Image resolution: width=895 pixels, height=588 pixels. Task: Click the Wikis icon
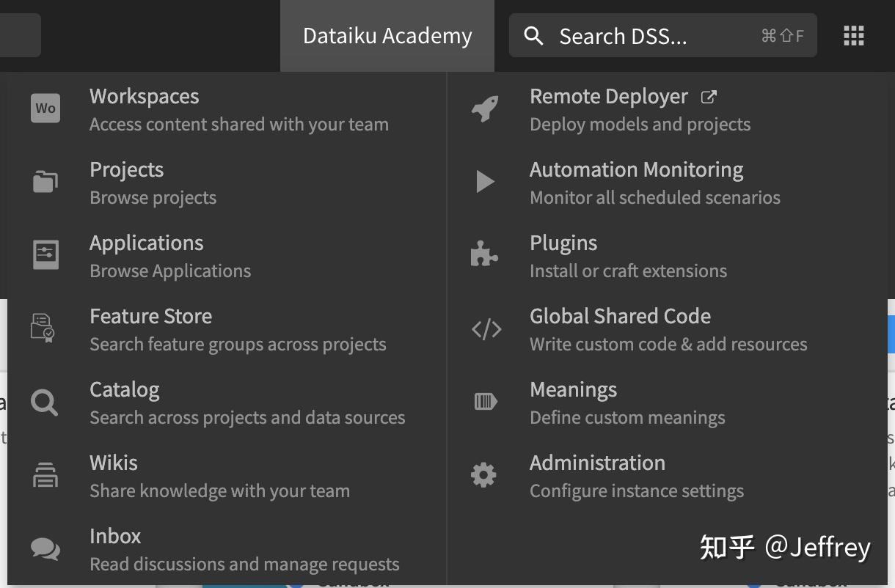point(45,474)
